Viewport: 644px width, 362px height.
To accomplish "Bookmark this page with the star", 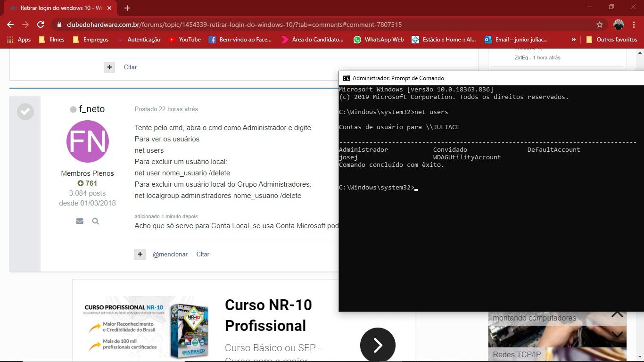I will (x=600, y=25).
